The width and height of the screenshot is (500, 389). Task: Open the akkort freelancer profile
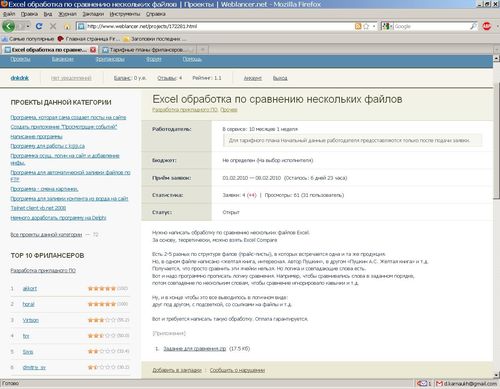tap(30, 288)
